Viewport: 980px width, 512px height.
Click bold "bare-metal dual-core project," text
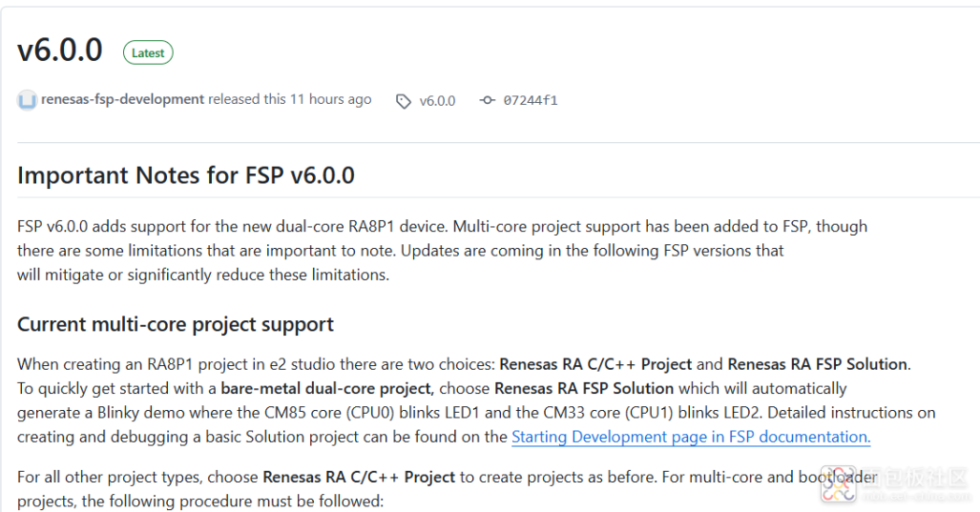[x=327, y=388]
